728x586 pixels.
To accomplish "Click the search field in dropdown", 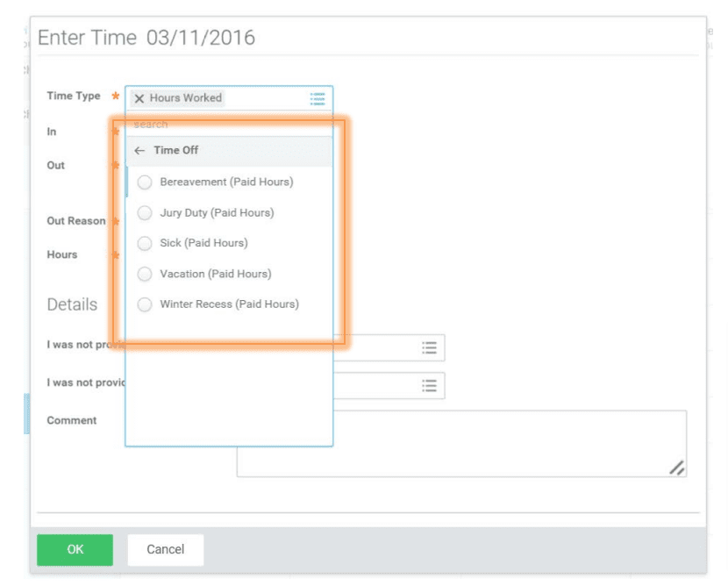I will click(229, 125).
